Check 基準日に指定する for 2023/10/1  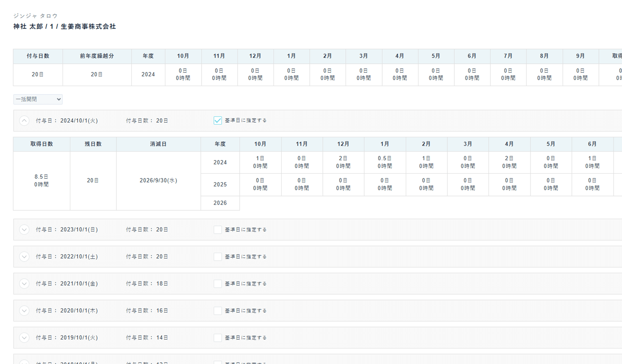pyautogui.click(x=217, y=229)
